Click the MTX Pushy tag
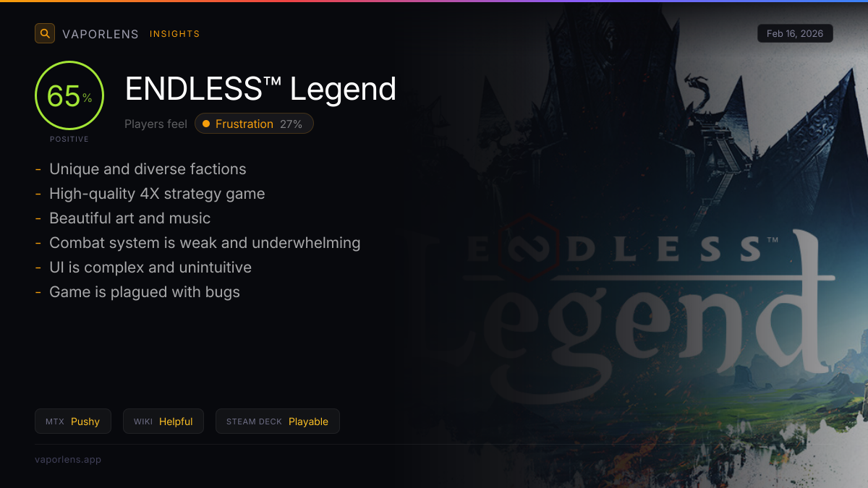The width and height of the screenshot is (868, 488). [73, 421]
